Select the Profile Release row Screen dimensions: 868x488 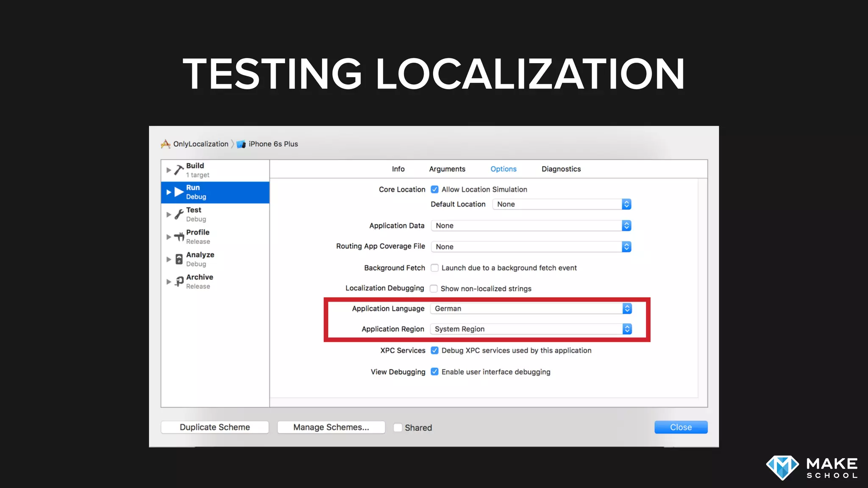[215, 237]
